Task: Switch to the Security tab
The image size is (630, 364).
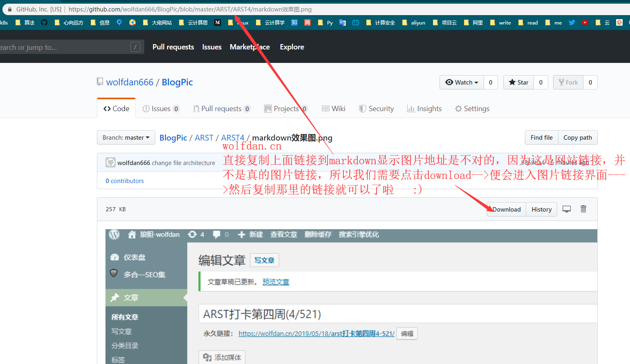Action: pos(377,108)
